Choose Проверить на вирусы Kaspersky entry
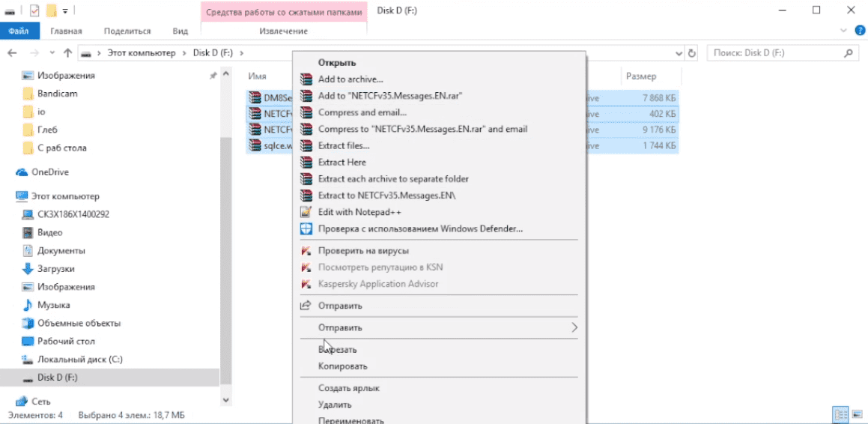This screenshot has height=424, width=868. 364,251
